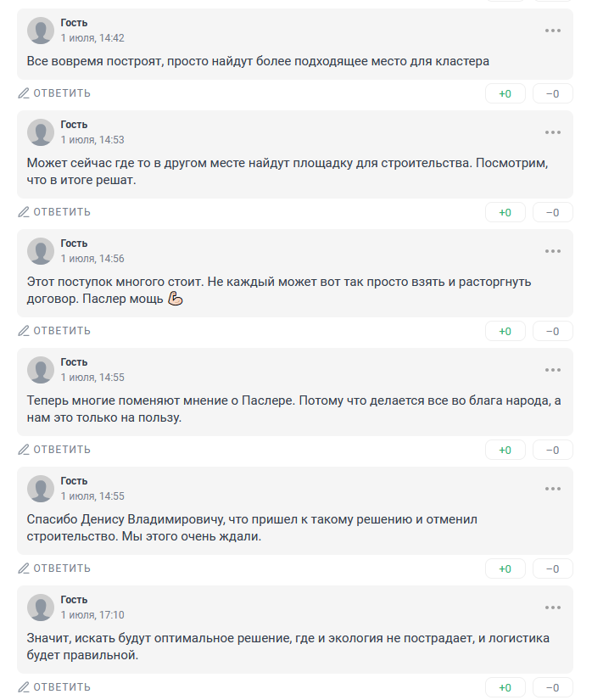
Task: Click guest avatar on 14:42 comment
Action: [x=41, y=31]
